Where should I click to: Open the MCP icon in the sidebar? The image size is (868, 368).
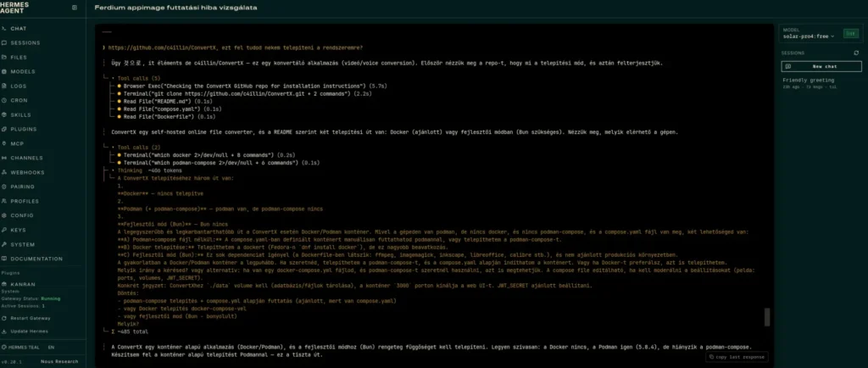click(4, 143)
